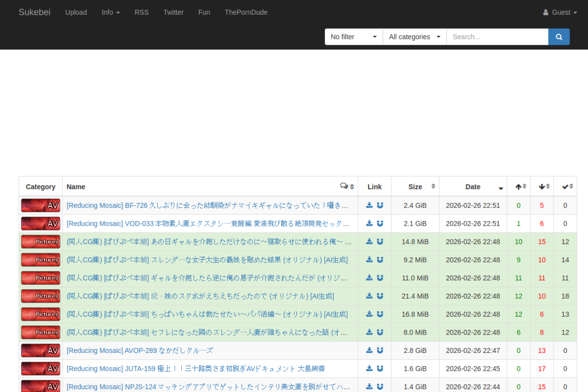Click the download torrent icon for BF-726

pos(369,205)
